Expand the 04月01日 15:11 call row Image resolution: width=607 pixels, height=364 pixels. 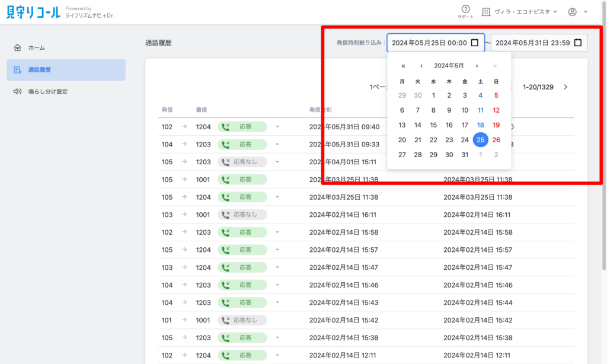pyautogui.click(x=277, y=162)
